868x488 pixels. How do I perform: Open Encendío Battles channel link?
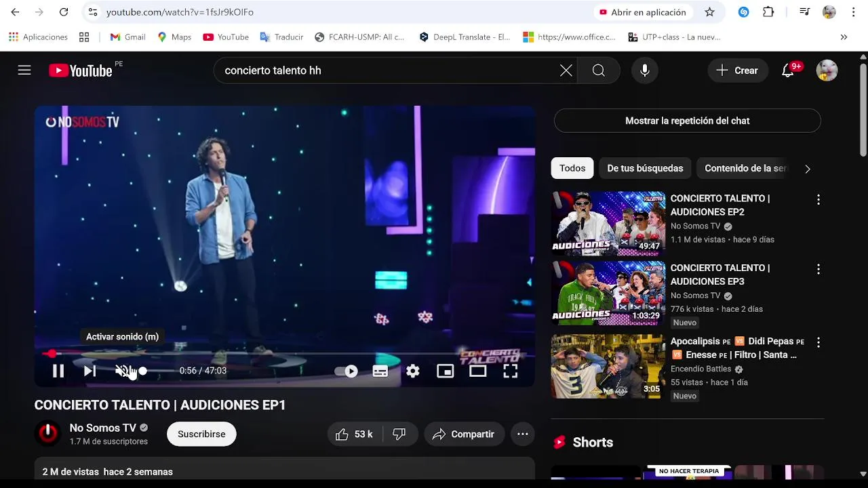point(701,369)
